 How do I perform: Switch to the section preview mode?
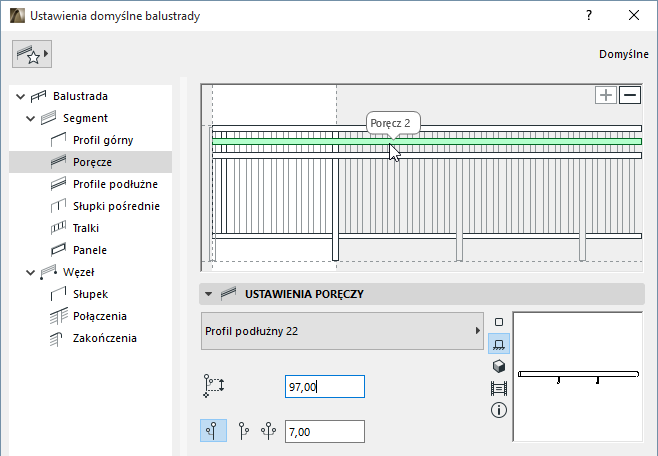pyautogui.click(x=499, y=344)
